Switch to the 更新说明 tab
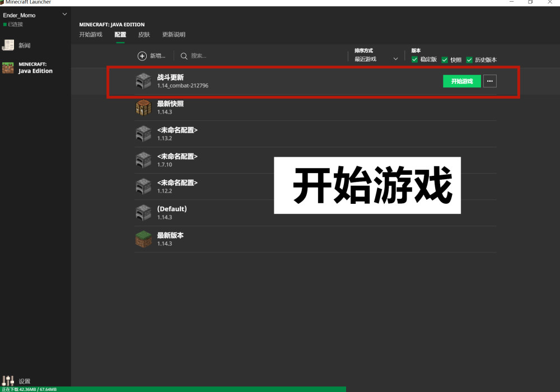Image resolution: width=560 pixels, height=392 pixels. tap(174, 34)
